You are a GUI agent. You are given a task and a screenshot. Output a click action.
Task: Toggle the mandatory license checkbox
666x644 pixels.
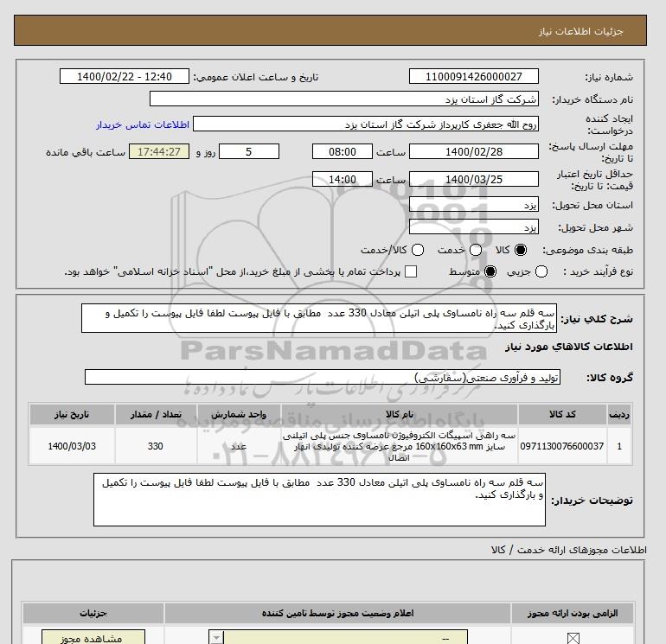coord(573,638)
